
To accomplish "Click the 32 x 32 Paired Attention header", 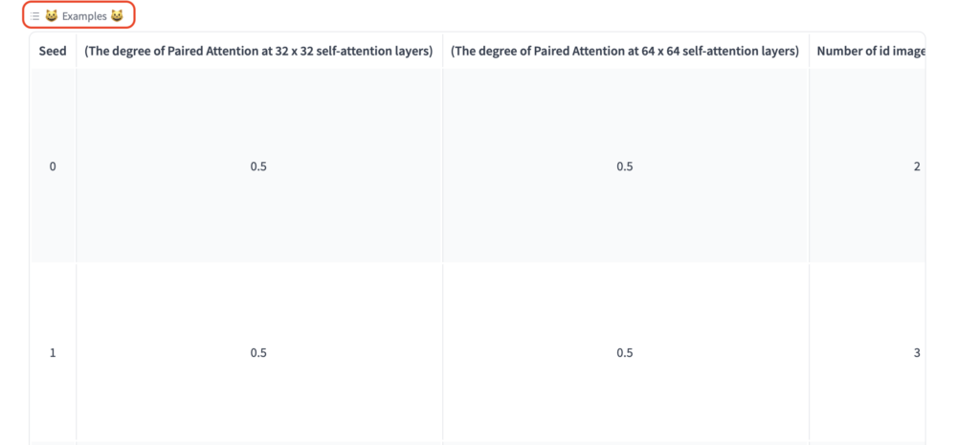I will pos(258,51).
